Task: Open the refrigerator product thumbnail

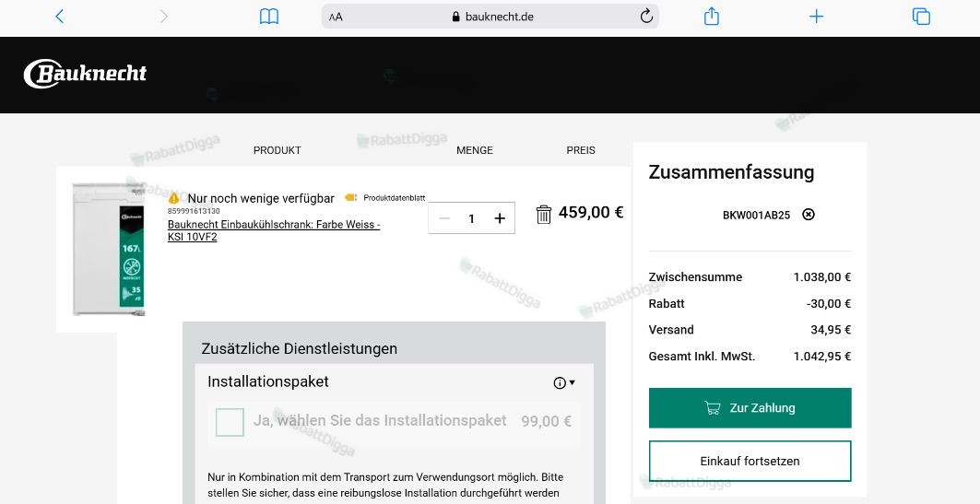Action: [x=110, y=249]
